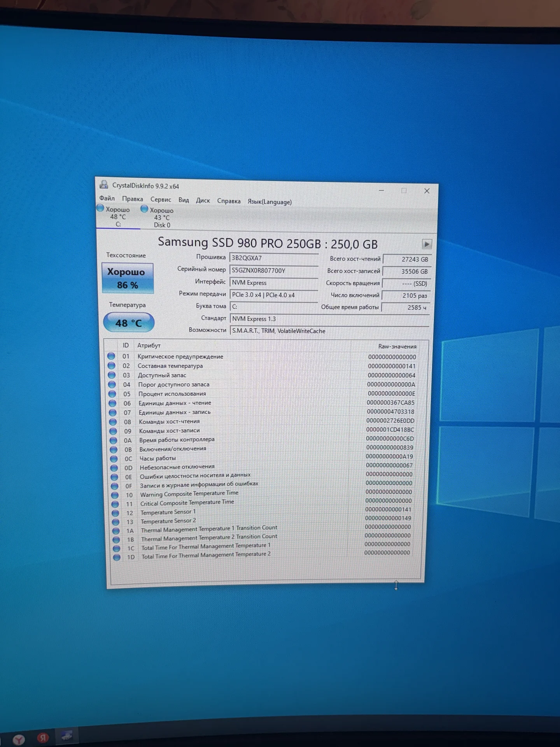
Task: Click status circle for Критическое предупреждение row
Action: coord(111,356)
